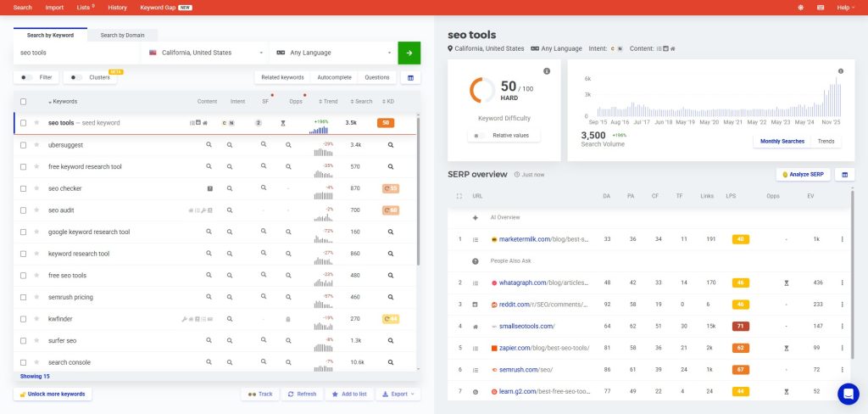Open info icon on search volume chart

(x=840, y=71)
